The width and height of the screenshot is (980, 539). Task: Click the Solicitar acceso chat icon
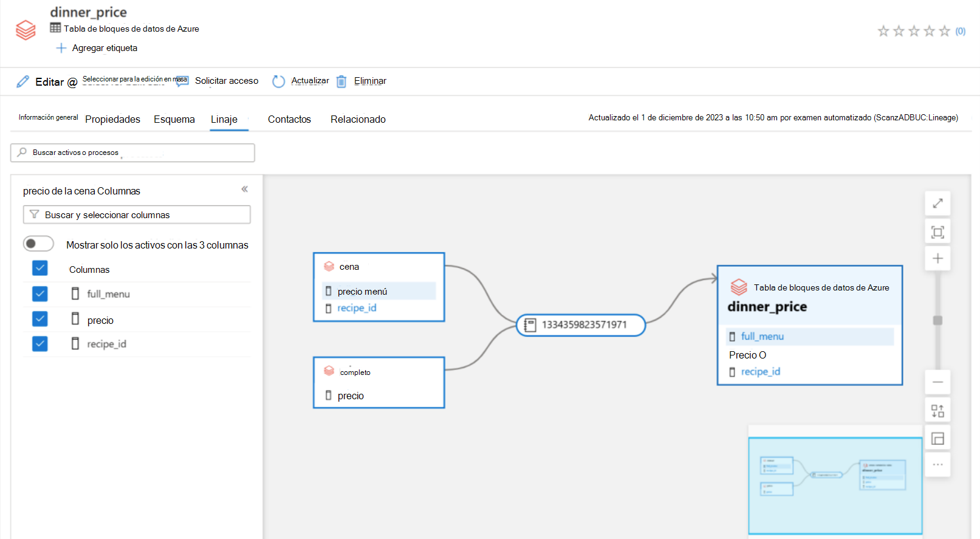[182, 81]
